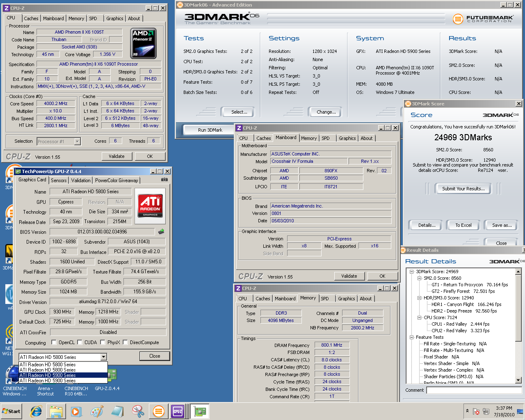525x420 pixels.
Task: Open Windows Media Player from the taskbar
Action: coord(76,411)
